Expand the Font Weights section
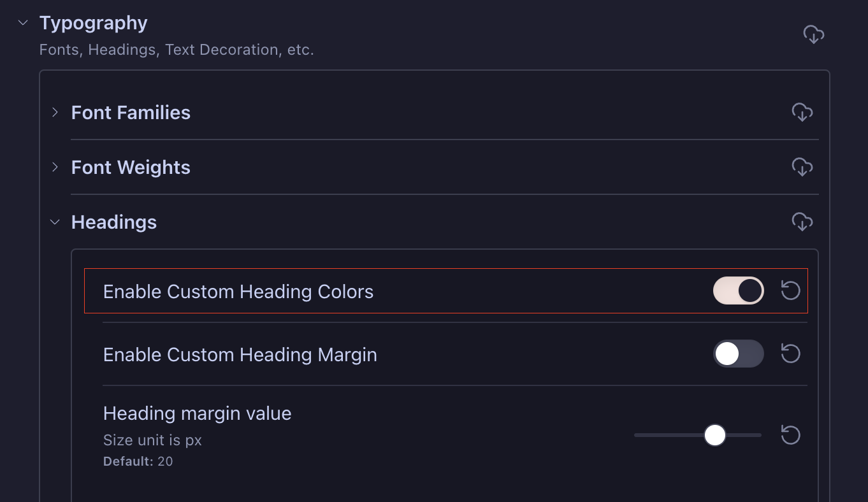The height and width of the screenshot is (502, 868). pos(56,167)
